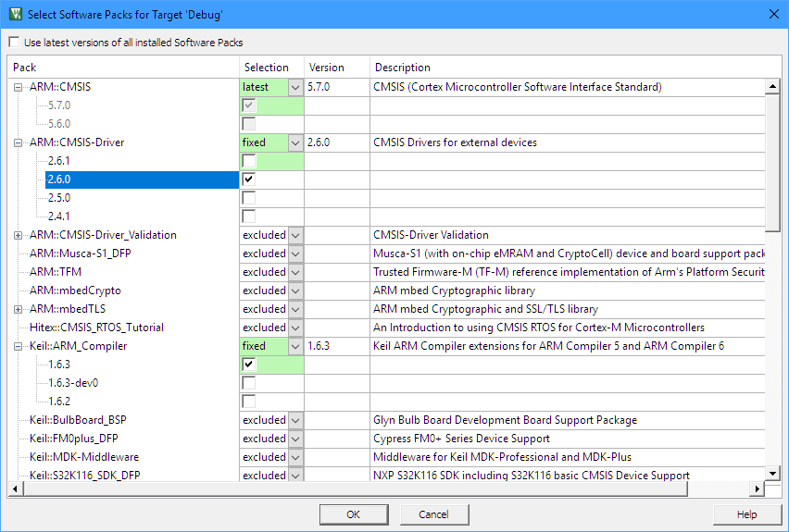Image resolution: width=789 pixels, height=532 pixels.
Task: Select the highlighted 2.6.0 version row
Action: (x=142, y=179)
